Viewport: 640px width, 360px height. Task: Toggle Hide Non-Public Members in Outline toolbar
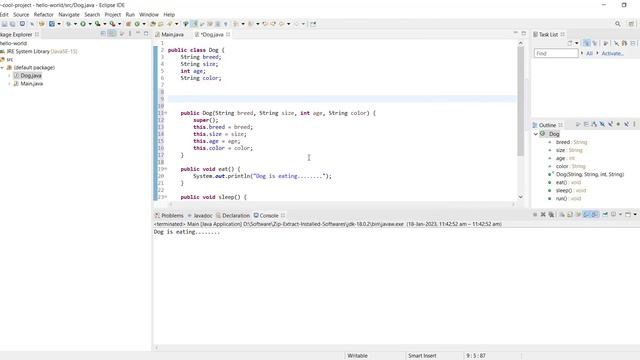coord(618,124)
